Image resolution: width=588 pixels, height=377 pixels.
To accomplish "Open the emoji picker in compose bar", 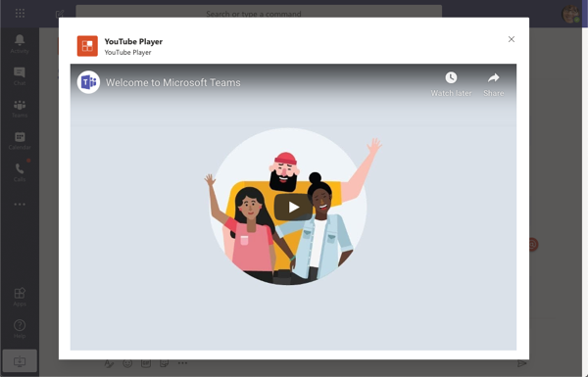I will (x=127, y=362).
